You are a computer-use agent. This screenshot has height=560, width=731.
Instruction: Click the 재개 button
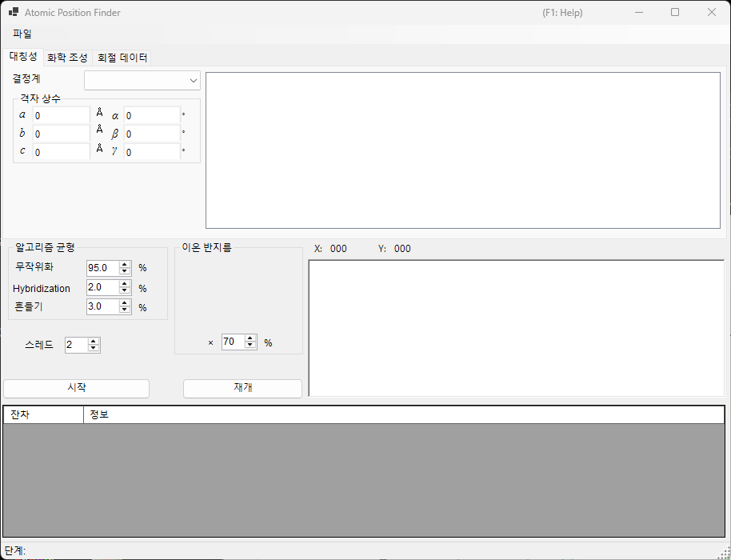click(x=242, y=389)
